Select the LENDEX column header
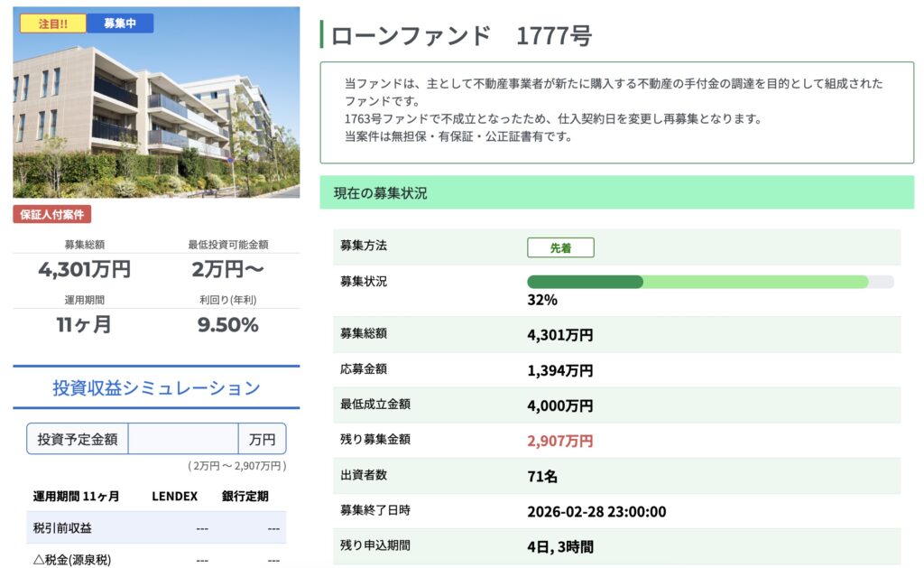The height and width of the screenshot is (568, 924). (x=174, y=496)
